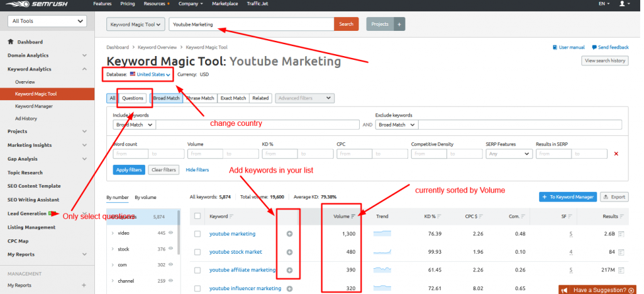644x294 pixels.
Task: Open SERP snapshot icon for 217M results
Action: [x=621, y=270]
